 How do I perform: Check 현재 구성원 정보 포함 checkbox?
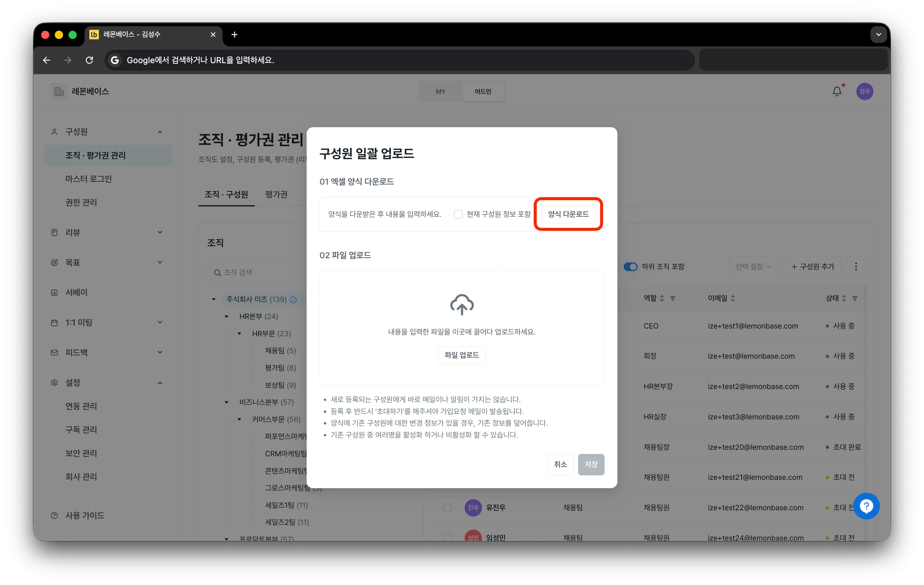pos(458,214)
